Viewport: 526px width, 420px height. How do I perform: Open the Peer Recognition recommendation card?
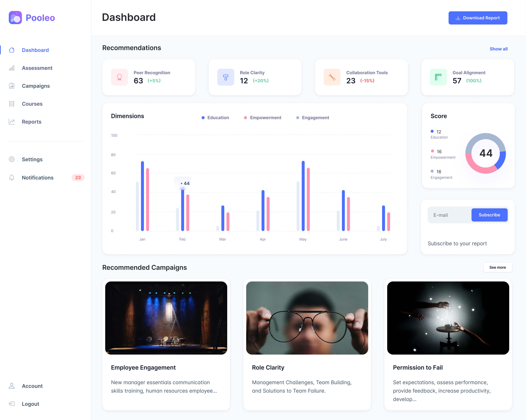click(149, 77)
